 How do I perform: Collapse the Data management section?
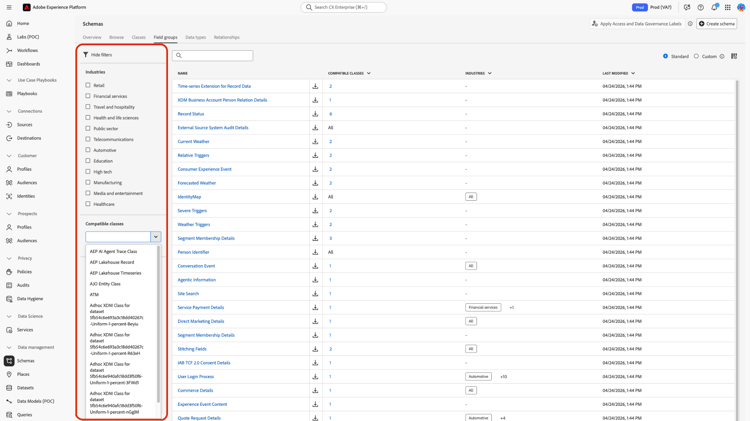9,347
